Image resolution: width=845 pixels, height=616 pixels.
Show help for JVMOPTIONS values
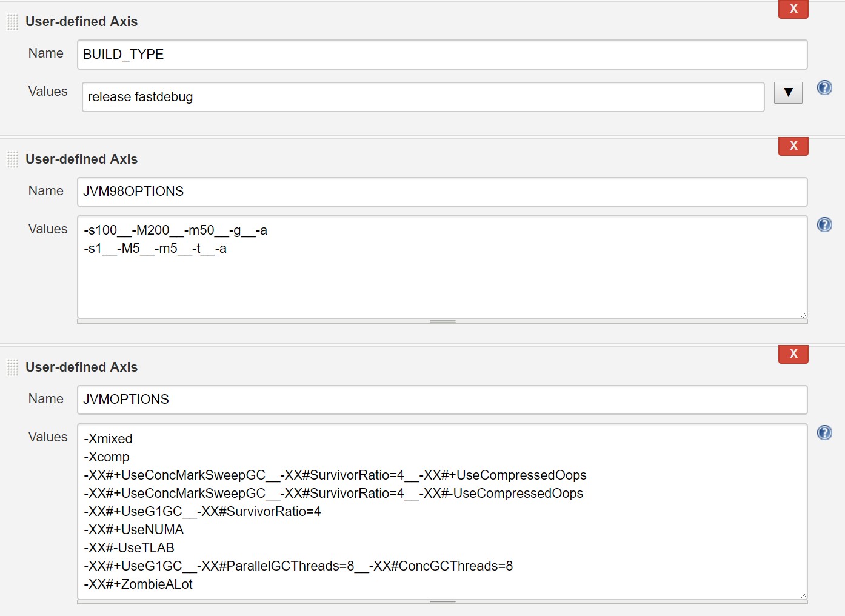pos(824,433)
